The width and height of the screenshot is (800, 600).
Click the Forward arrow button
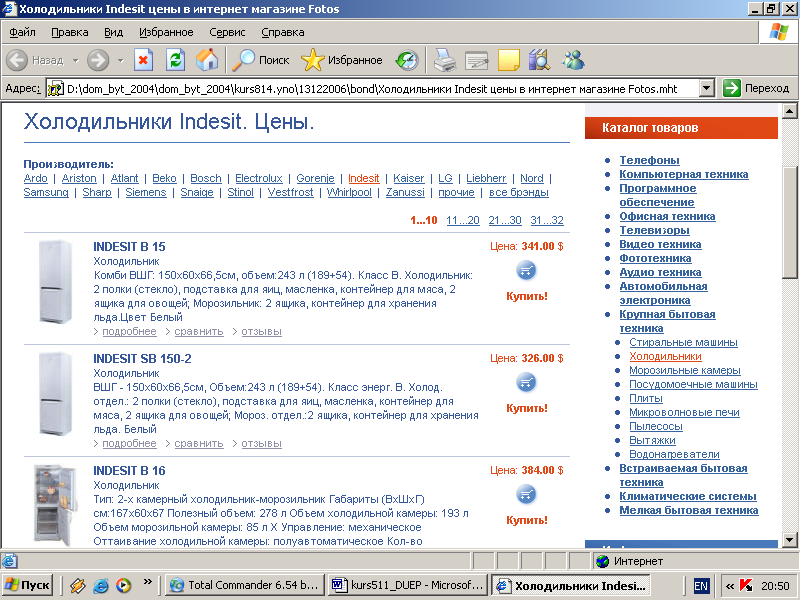(98, 60)
